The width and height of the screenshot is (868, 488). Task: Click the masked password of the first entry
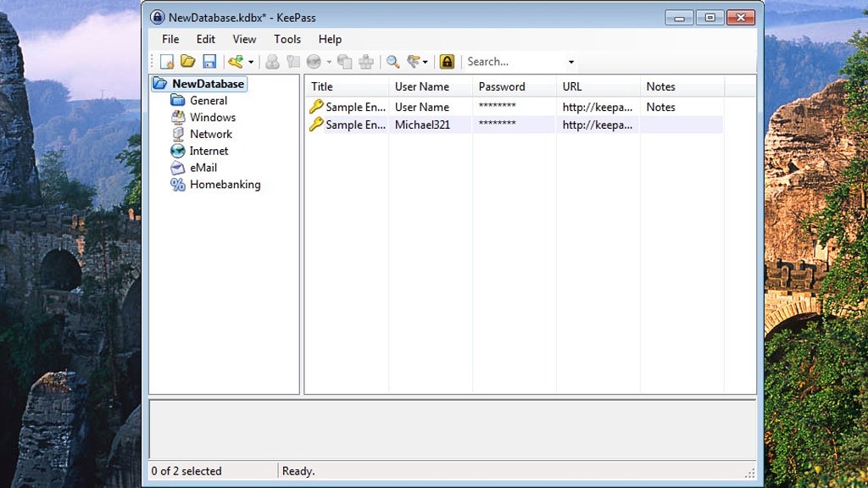497,106
